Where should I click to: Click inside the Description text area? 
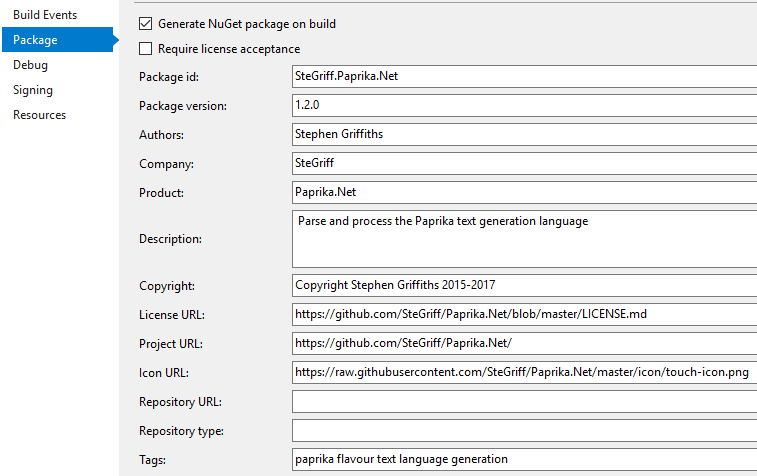point(524,238)
